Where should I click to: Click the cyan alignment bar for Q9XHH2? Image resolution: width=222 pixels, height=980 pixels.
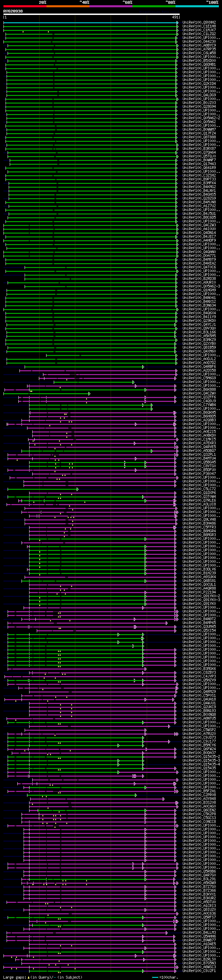tap(91, 23)
